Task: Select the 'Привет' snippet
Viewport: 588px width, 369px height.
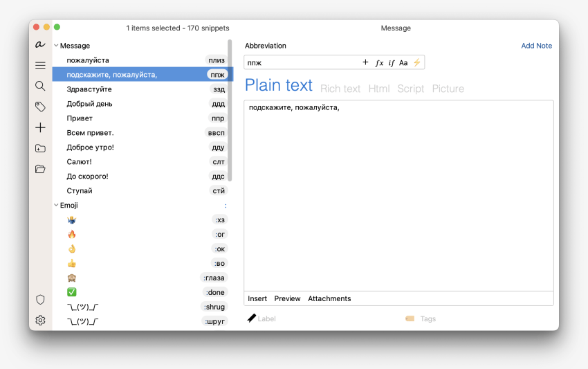Action: [143, 118]
